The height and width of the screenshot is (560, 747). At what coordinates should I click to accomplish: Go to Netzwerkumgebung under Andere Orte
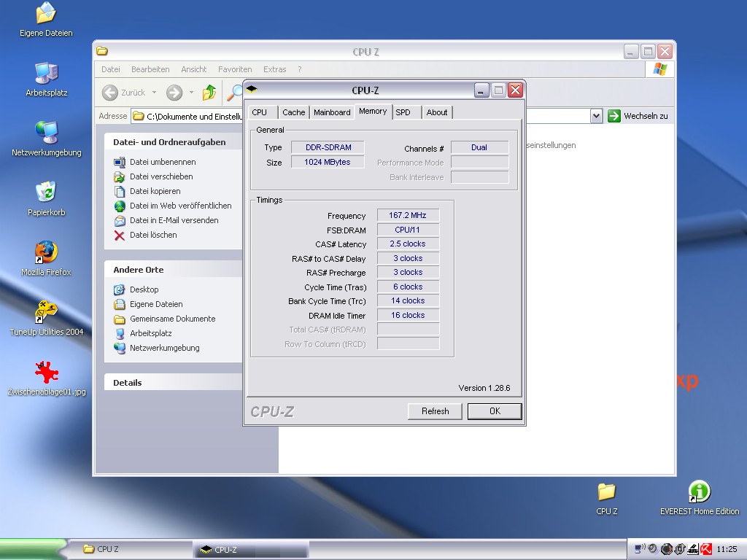click(x=165, y=349)
